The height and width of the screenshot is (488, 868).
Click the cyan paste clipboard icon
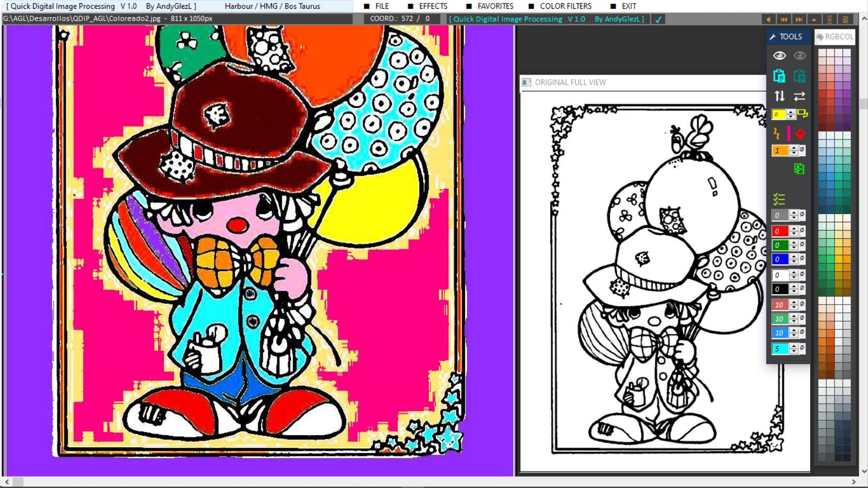click(x=780, y=77)
